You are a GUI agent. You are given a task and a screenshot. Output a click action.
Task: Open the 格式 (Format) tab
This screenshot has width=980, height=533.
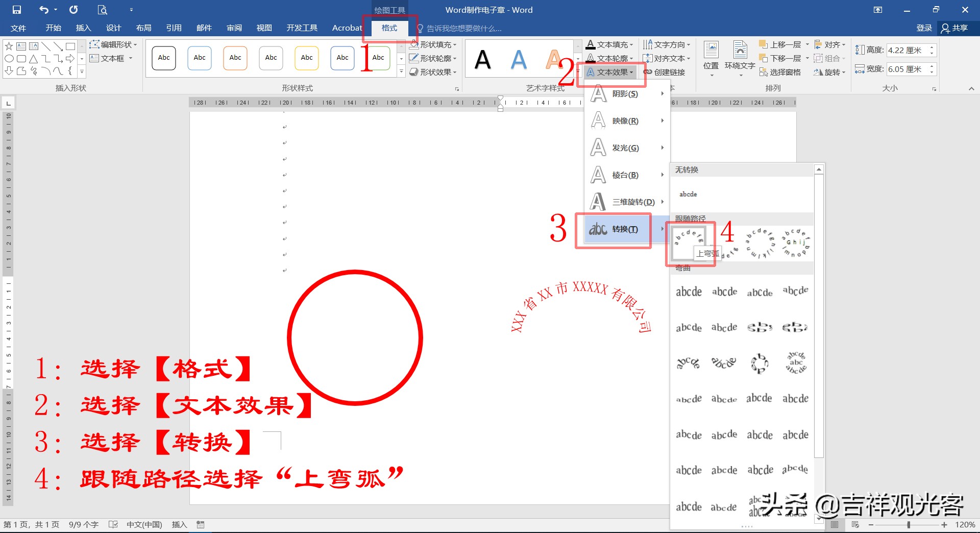point(389,28)
